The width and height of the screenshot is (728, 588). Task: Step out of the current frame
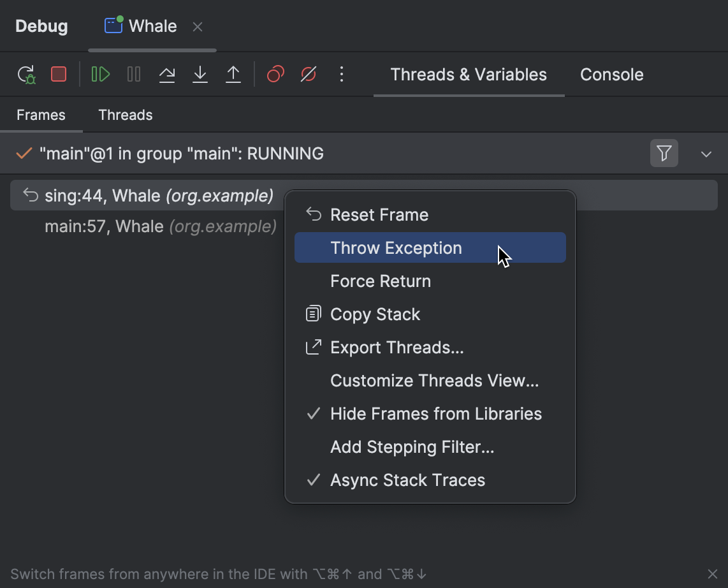(x=233, y=74)
